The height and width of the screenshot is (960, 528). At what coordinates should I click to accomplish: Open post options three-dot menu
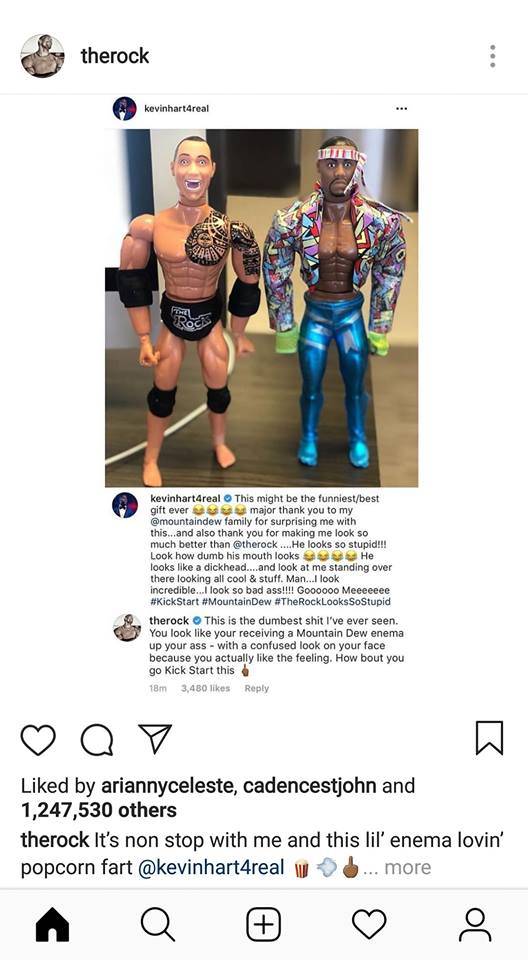492,56
